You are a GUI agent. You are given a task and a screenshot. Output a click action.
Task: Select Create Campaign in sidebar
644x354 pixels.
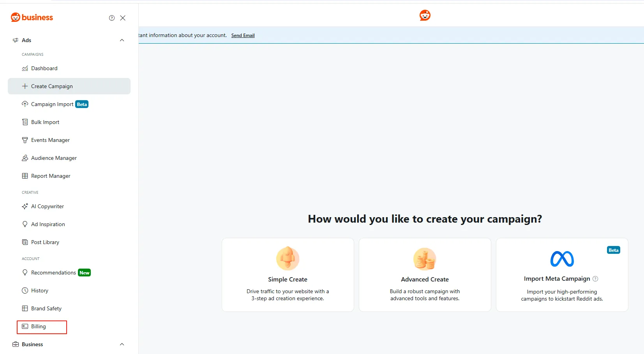52,86
